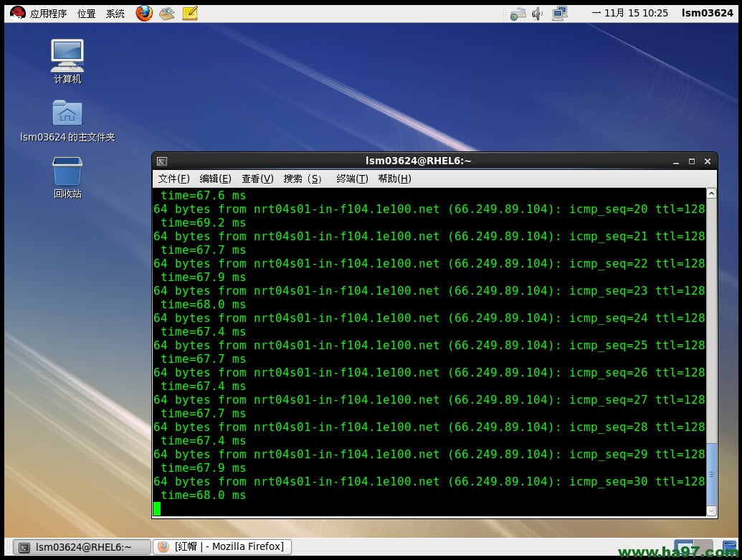The image size is (742, 560).
Task: Minimize the terminal window
Action: pos(676,161)
